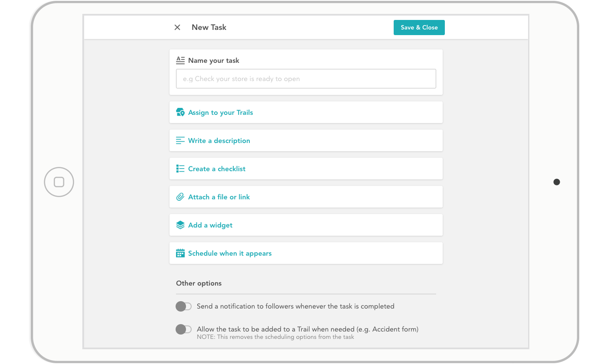Image resolution: width=607 pixels, height=364 pixels.
Task: Click the task name text icon
Action: (x=180, y=60)
